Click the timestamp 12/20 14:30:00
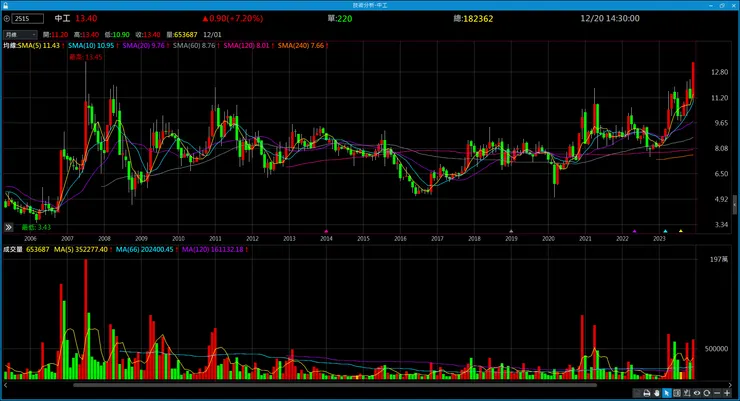 tap(610, 18)
